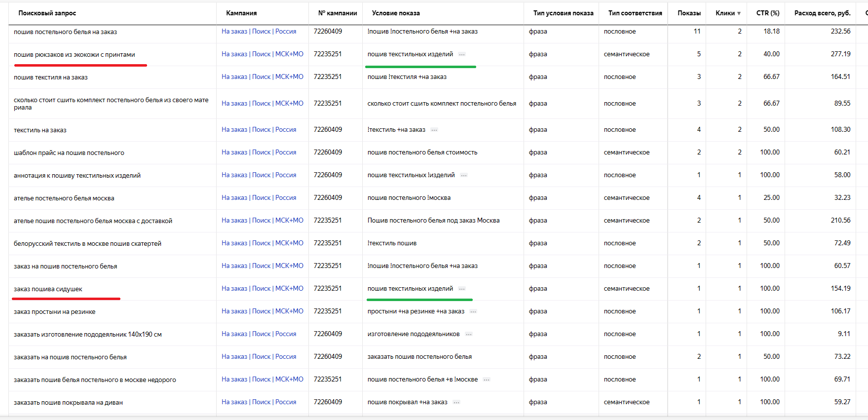Sort by CTR (%) column header
Screen dimensions: 868x420
768,13
